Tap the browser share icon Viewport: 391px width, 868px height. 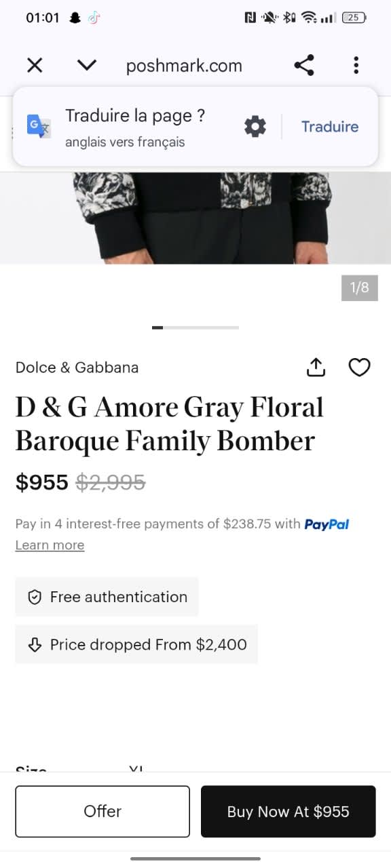click(304, 65)
